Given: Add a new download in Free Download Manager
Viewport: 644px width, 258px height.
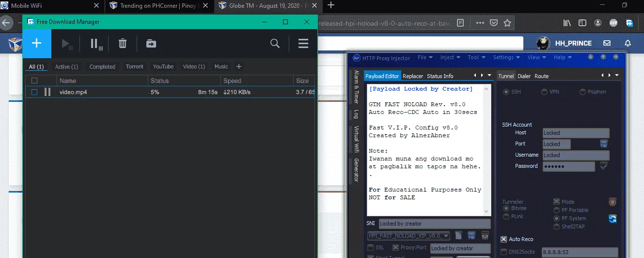Looking at the screenshot, I should pyautogui.click(x=37, y=43).
